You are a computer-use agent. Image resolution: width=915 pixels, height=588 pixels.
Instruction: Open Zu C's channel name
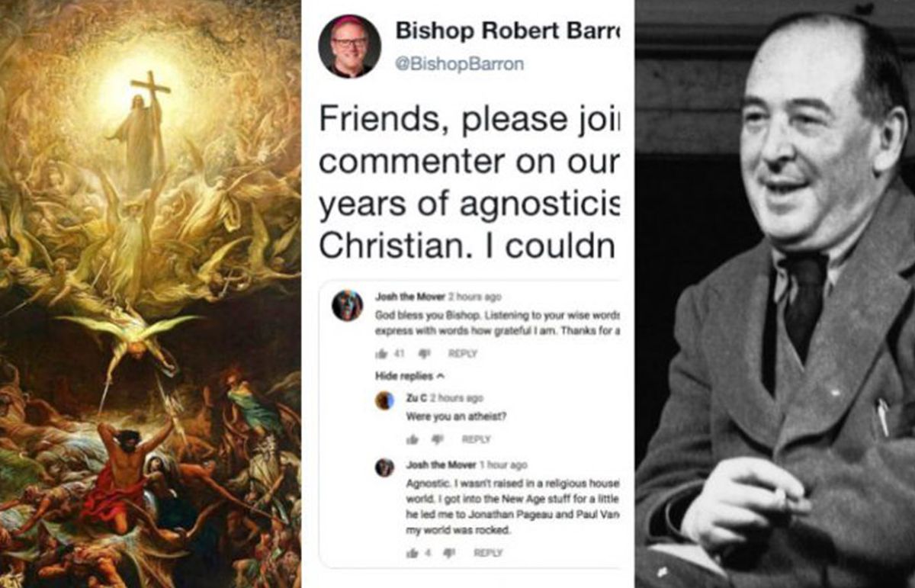coord(418,397)
